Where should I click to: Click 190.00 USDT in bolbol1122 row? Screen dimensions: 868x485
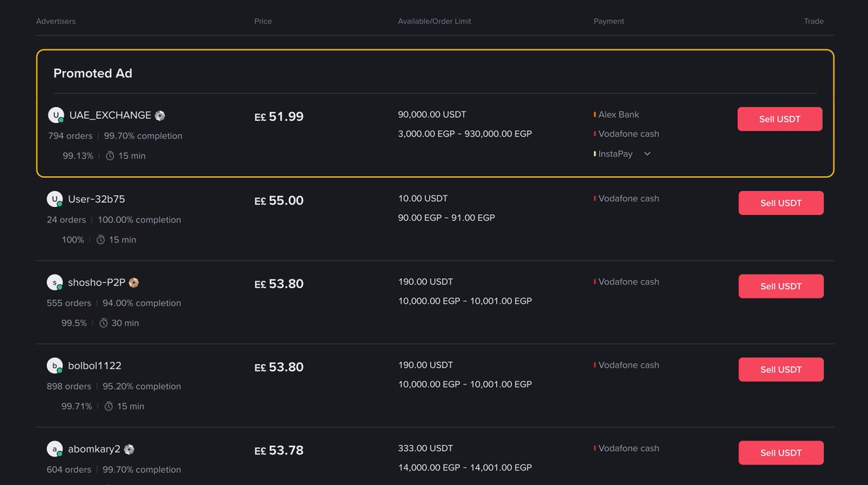[425, 365]
